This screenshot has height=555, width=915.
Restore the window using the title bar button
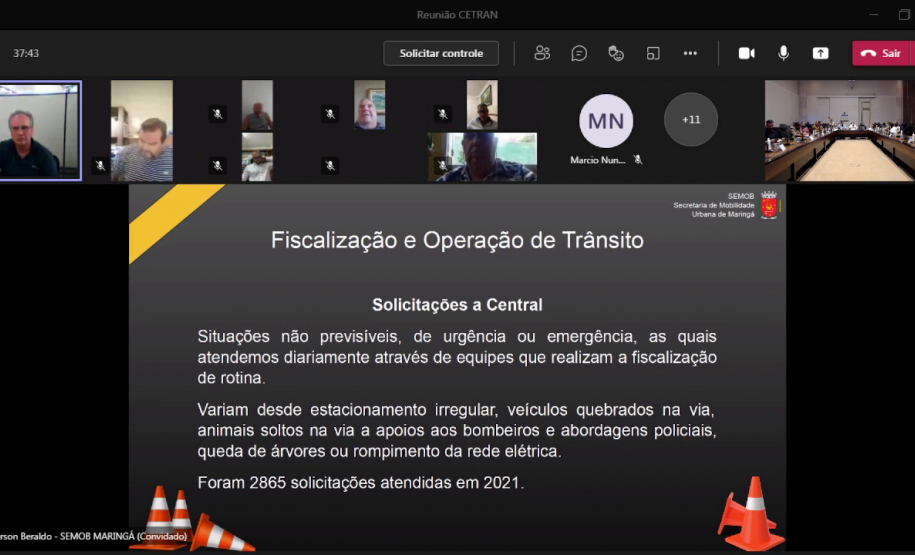[904, 15]
